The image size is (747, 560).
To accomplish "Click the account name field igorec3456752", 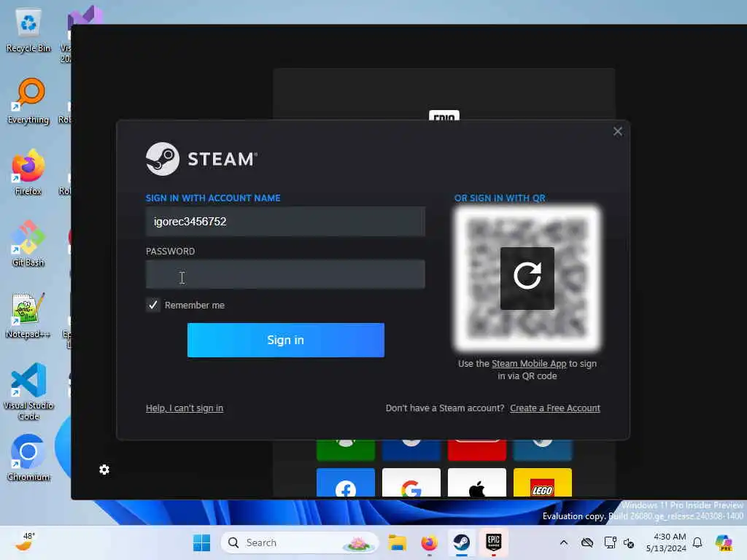I will (285, 222).
